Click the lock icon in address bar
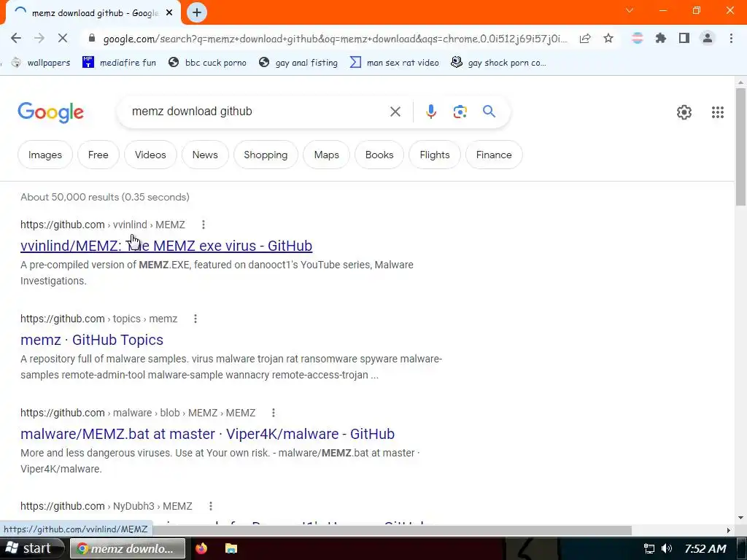This screenshot has height=560, width=747. pos(92,38)
